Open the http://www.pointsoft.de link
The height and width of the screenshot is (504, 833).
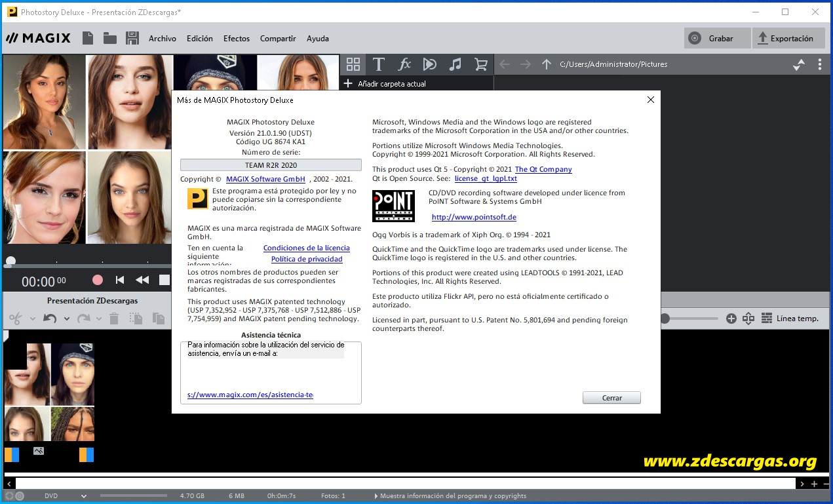[x=474, y=217]
